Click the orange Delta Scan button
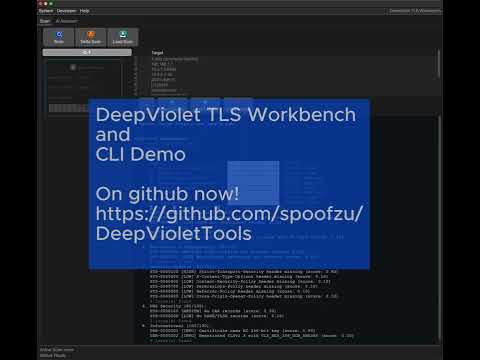The width and height of the screenshot is (480, 360). coord(91,37)
